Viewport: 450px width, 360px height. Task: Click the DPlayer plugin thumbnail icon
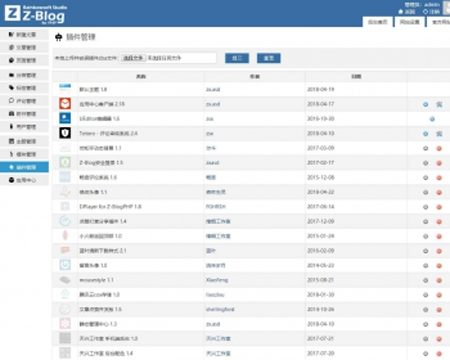(x=65, y=206)
